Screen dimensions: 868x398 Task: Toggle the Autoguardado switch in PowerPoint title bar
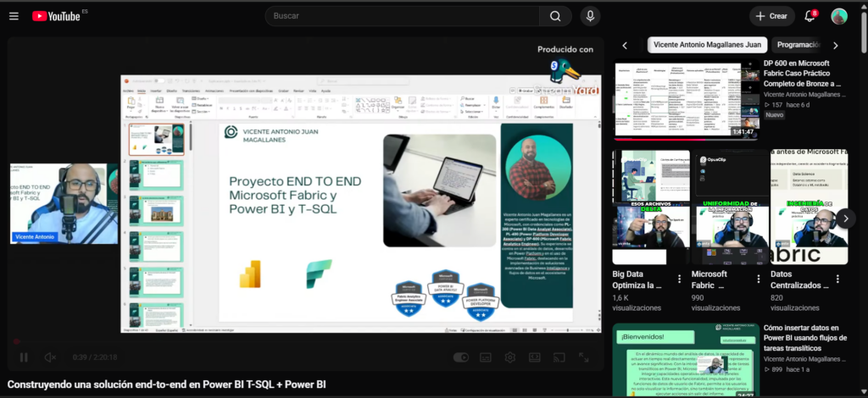pos(159,80)
